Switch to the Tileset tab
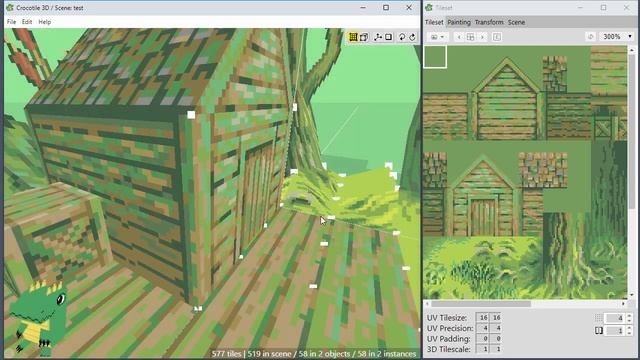The image size is (640, 360). tap(434, 22)
